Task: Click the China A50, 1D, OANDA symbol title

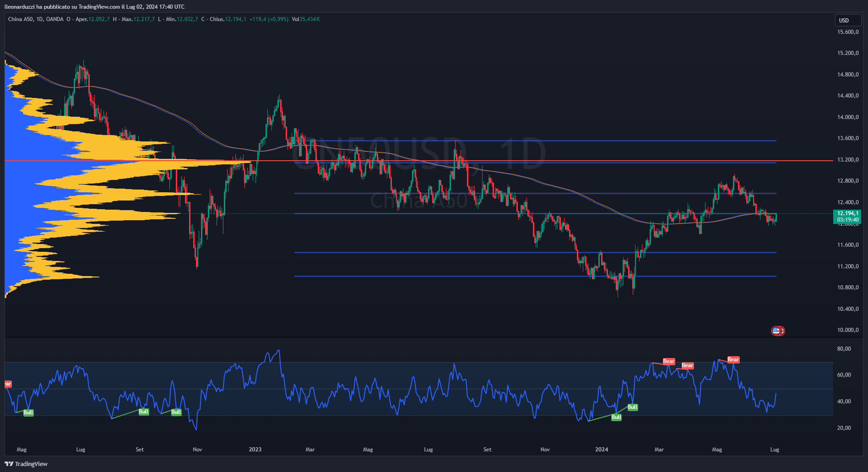Action: pyautogui.click(x=36, y=19)
